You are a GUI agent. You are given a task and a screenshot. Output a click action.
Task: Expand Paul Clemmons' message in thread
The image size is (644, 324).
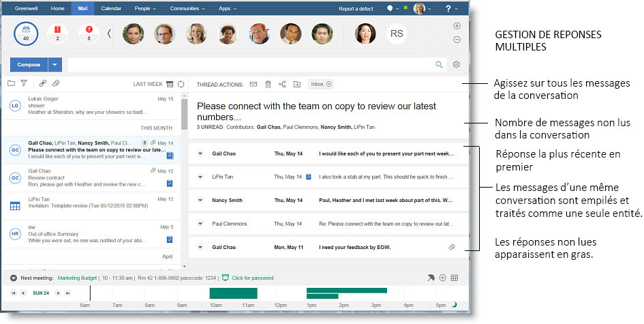200,224
